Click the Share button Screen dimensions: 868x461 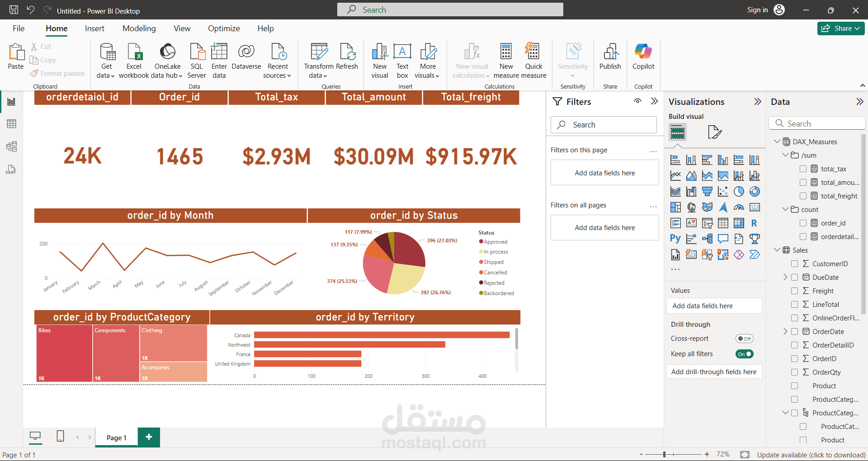tap(841, 28)
